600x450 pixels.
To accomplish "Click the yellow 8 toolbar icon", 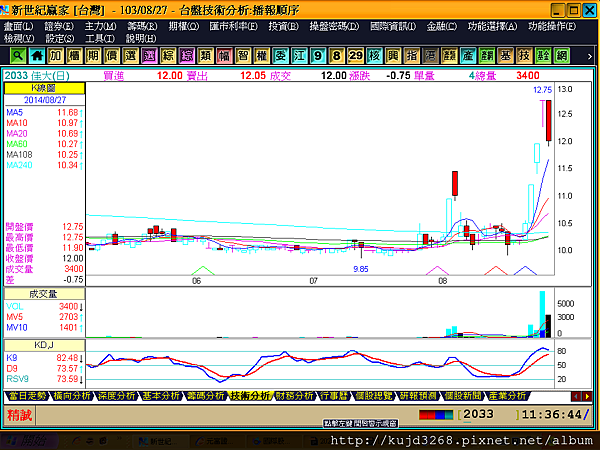I will [x=337, y=56].
